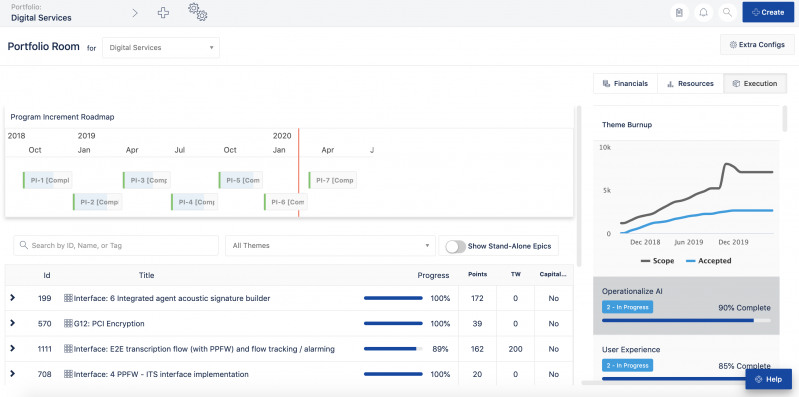This screenshot has height=397, width=799.
Task: Click the Create button
Action: [768, 12]
